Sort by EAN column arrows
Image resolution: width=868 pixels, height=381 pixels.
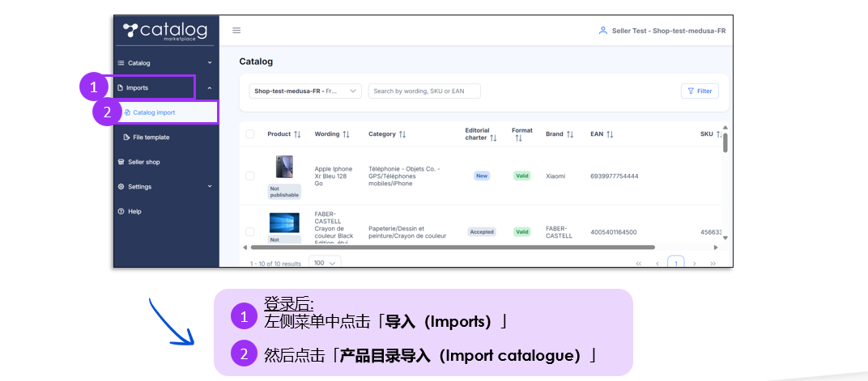(x=610, y=134)
